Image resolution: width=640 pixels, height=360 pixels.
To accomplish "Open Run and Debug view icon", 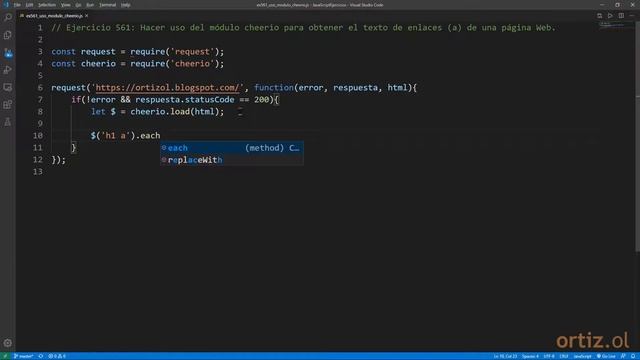I will click(x=8, y=70).
